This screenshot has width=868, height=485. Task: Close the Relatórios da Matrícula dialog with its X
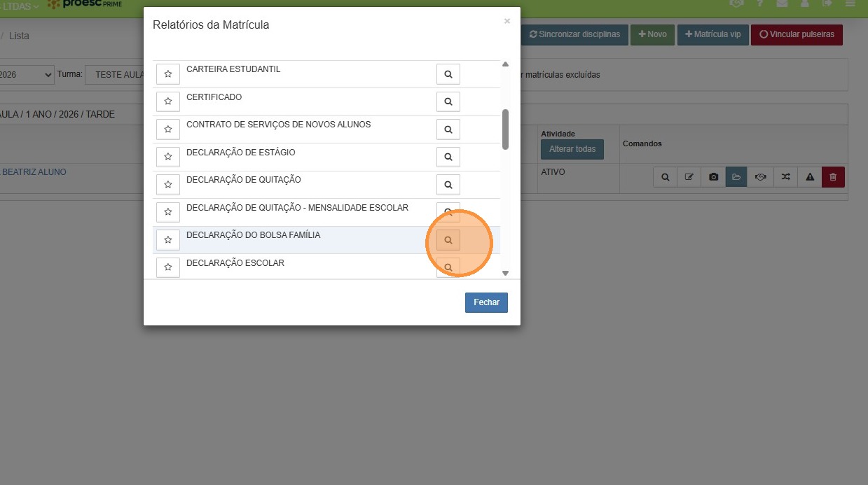507,22
